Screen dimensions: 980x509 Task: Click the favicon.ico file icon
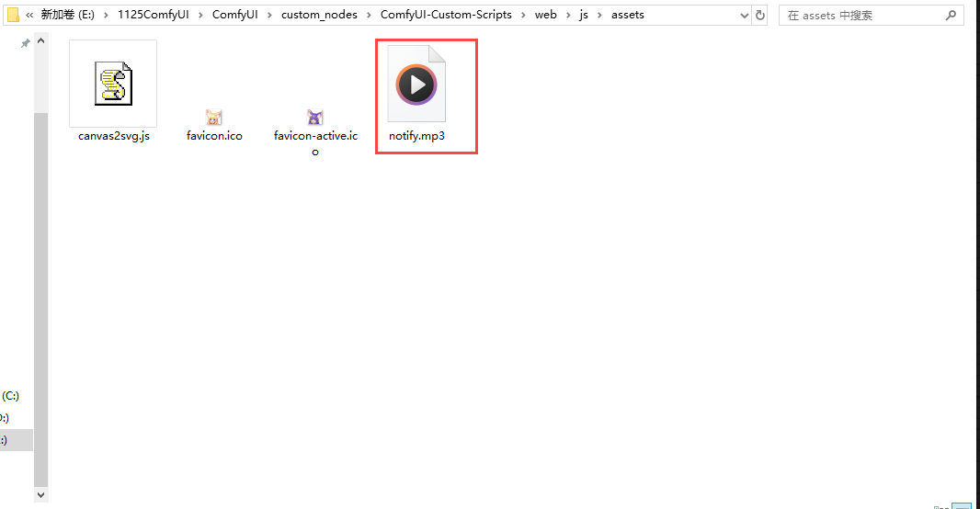pos(214,118)
